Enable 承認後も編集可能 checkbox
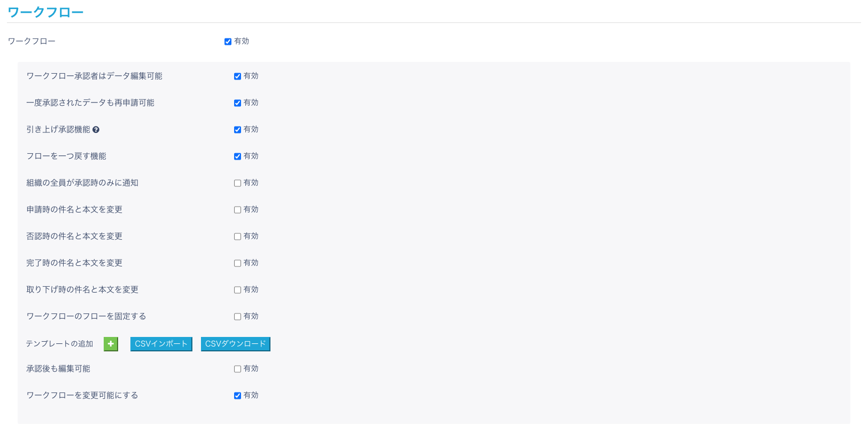 coord(237,369)
